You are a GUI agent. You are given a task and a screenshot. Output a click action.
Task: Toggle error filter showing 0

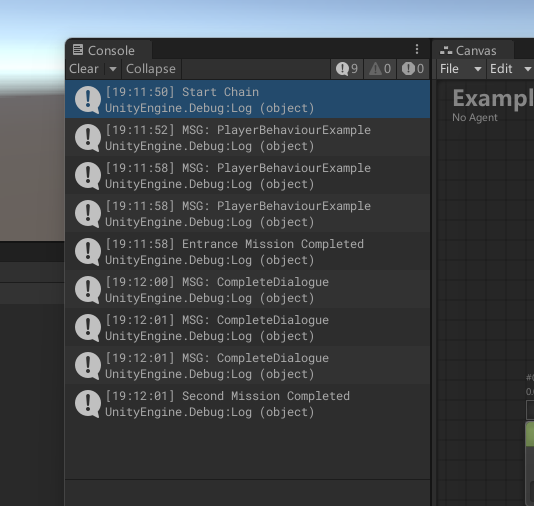tap(413, 69)
